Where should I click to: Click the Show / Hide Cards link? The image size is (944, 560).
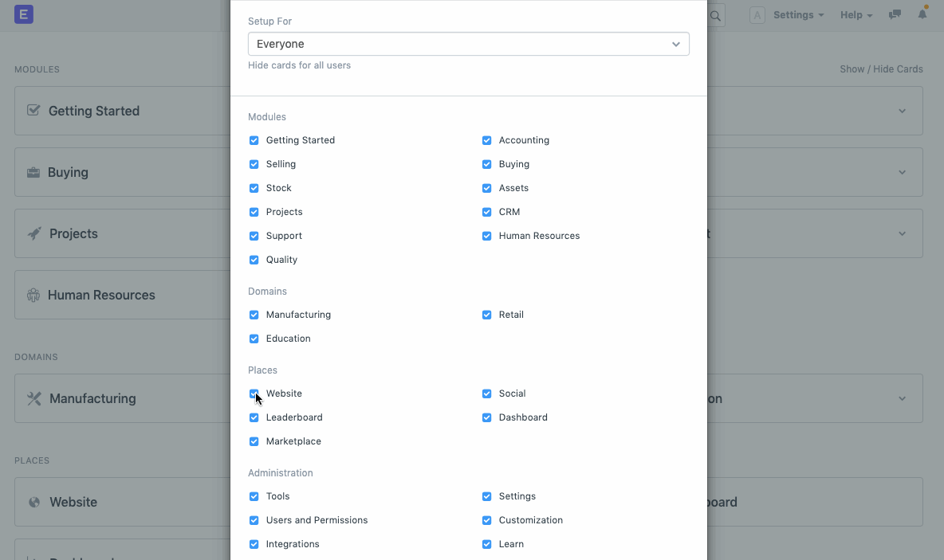coord(881,69)
